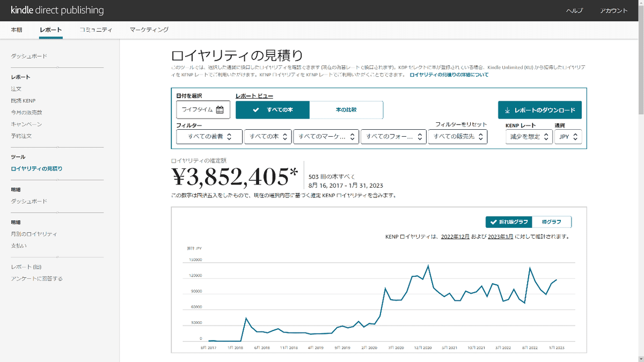This screenshot has height=362, width=644.
Task: Click the calendar icon in the date selector
Action: coord(219,110)
